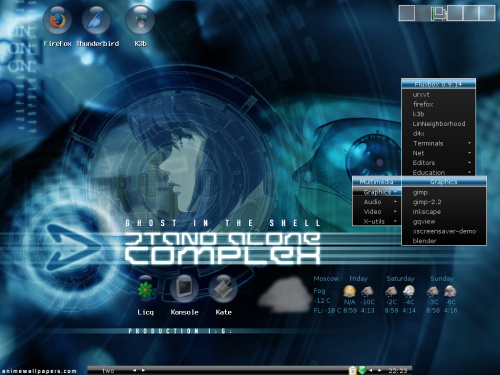
Task: Switch to the first workspace in pager
Action: point(407,13)
